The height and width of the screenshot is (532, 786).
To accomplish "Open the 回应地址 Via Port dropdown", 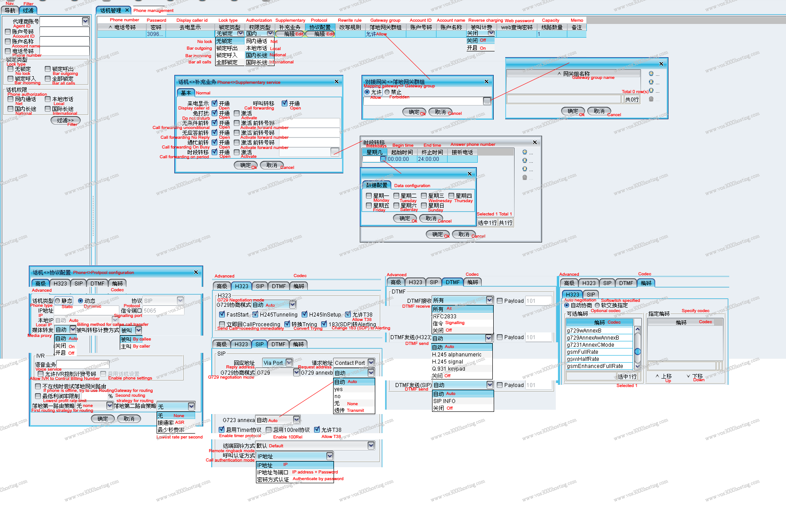I will coord(289,363).
